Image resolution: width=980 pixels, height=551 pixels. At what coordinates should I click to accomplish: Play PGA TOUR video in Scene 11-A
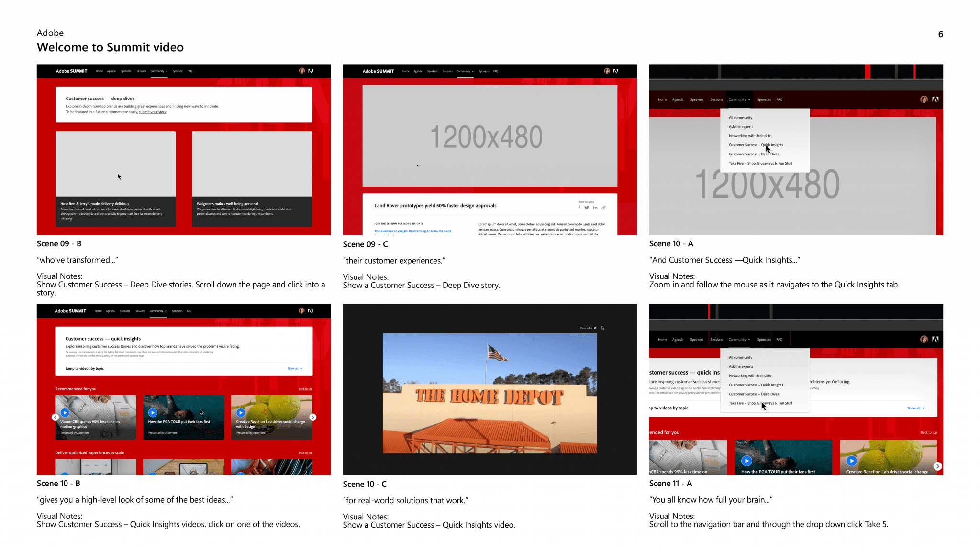[x=746, y=461]
